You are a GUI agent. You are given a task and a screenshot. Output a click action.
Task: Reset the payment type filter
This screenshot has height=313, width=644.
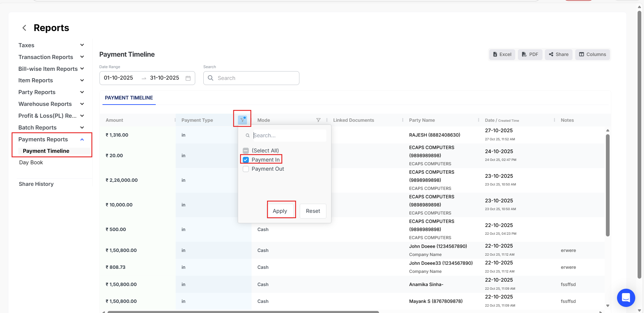(313, 211)
